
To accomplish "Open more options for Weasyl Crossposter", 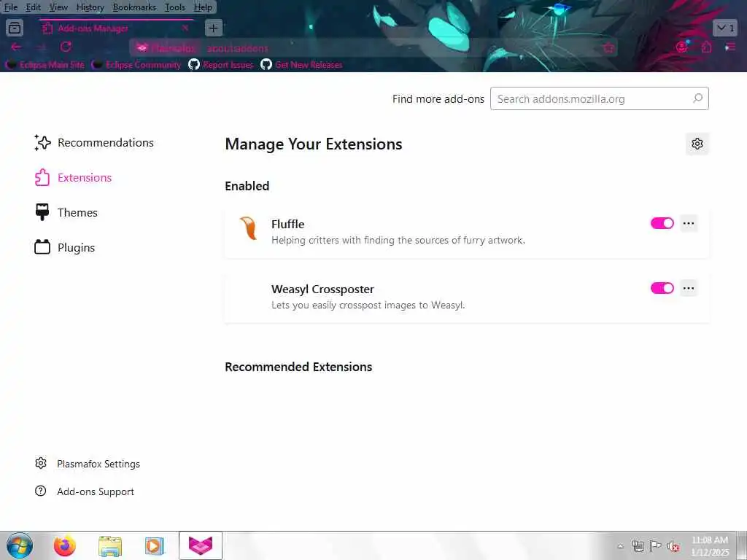I will (689, 288).
